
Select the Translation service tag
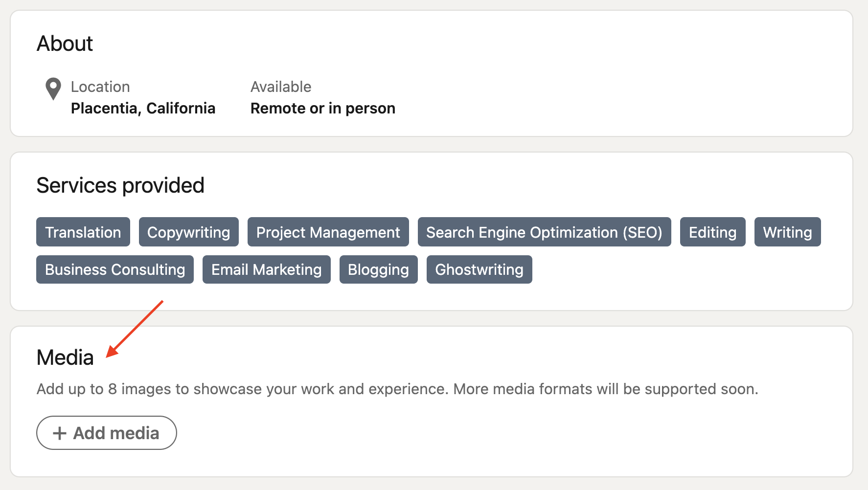(83, 232)
